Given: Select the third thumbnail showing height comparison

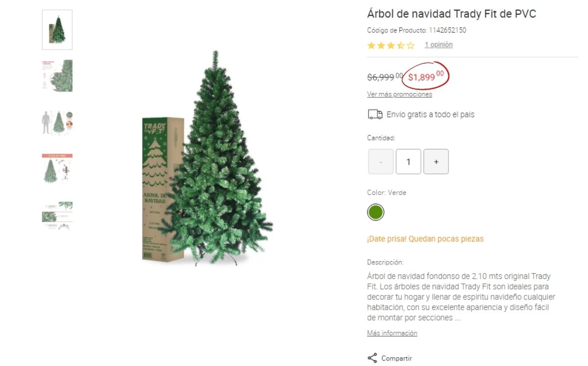Looking at the screenshot, I should 57,122.
